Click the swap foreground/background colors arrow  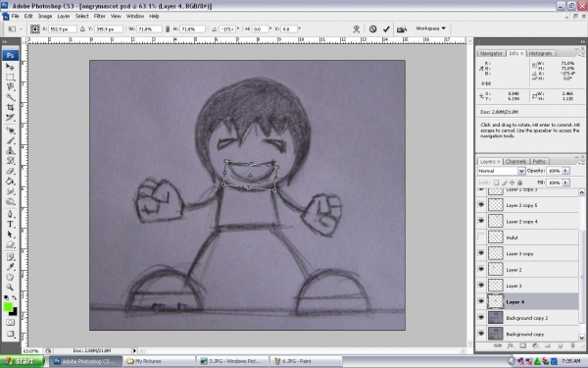tap(15, 297)
